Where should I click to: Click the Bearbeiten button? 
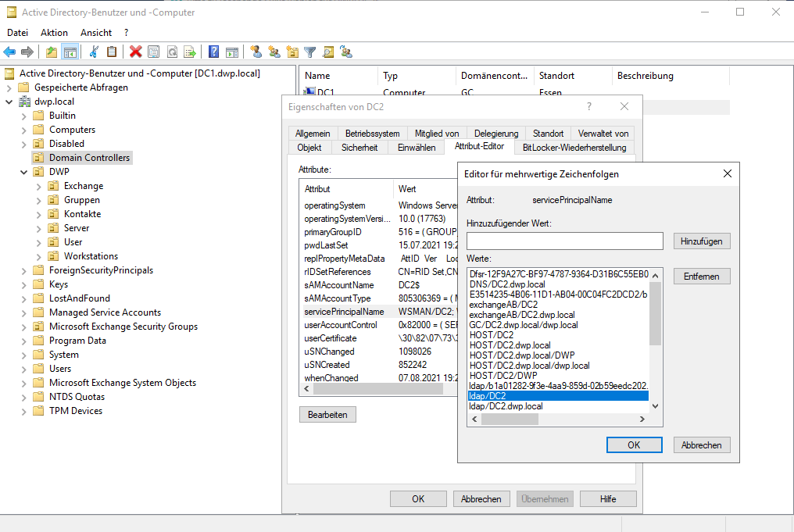click(327, 415)
